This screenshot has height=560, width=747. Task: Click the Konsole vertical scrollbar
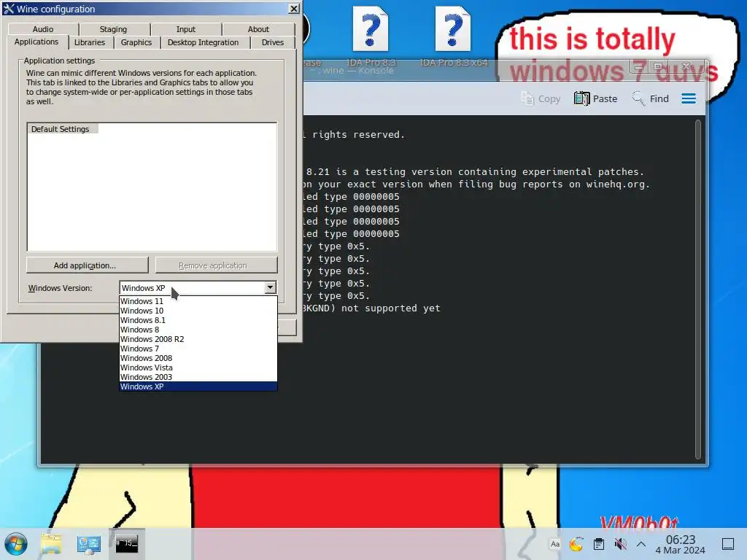(698, 289)
